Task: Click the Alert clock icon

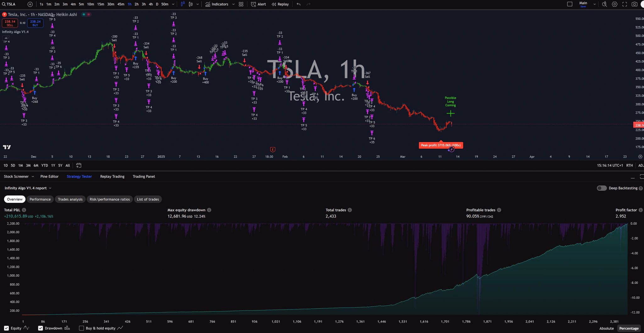Action: click(253, 4)
